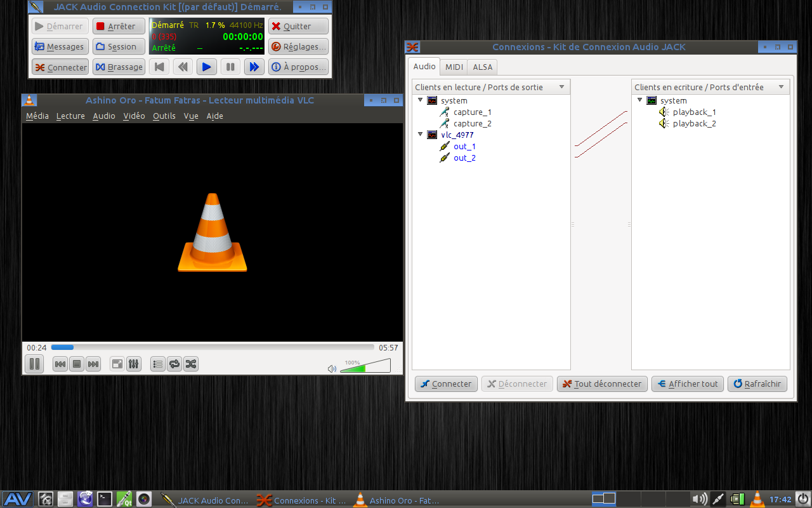This screenshot has height=508, width=812.
Task: Open the Aide menu in VLC
Action: click(x=214, y=116)
